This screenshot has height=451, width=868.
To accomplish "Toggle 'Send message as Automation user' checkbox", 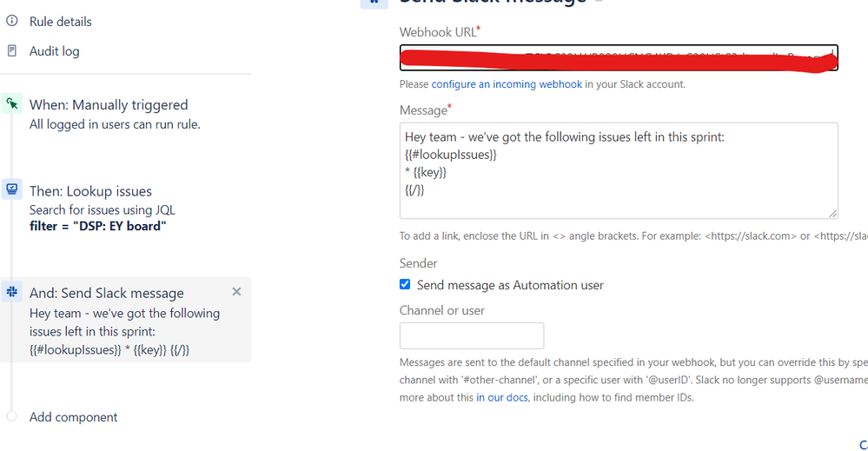I will (x=405, y=284).
